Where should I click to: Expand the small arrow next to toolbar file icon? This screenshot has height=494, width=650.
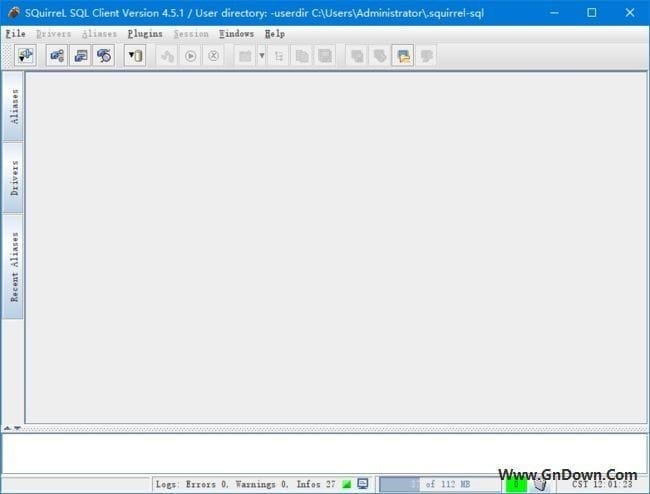[262, 56]
